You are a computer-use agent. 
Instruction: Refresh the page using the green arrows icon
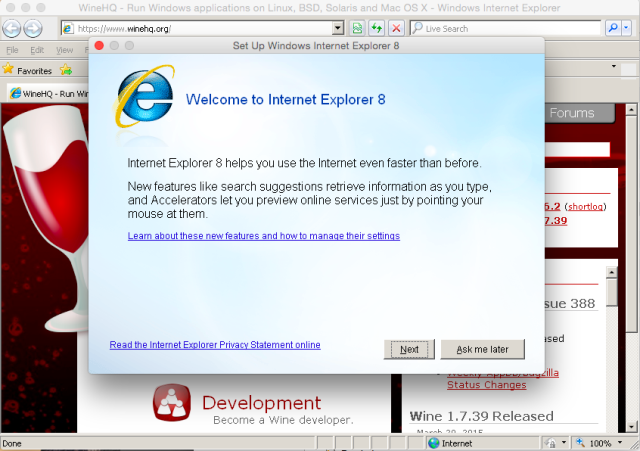point(376,28)
